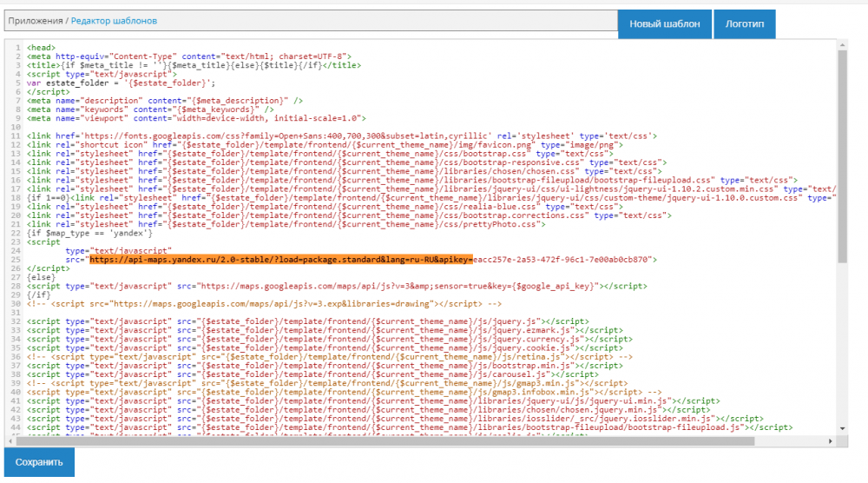Click the meta http-equiv Content-Type line
Image resolution: width=868 pixels, height=483 pixels.
tap(188, 56)
